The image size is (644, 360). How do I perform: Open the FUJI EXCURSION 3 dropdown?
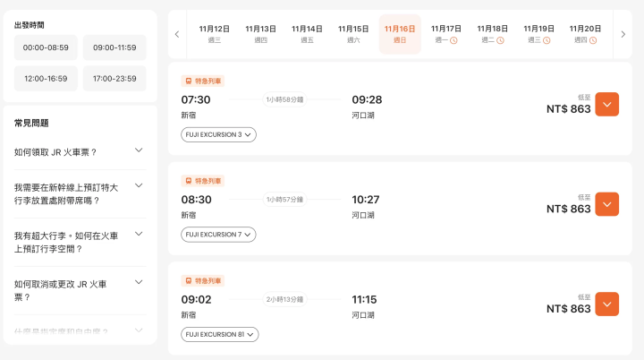[218, 134]
